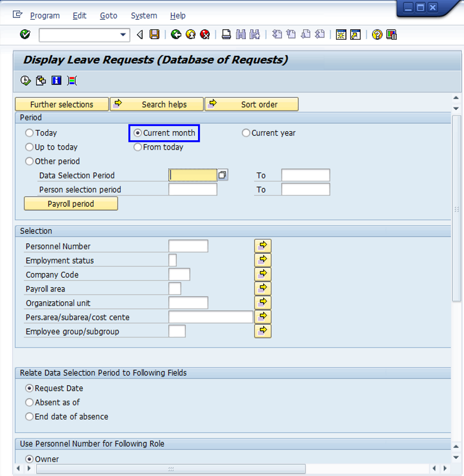Select the End date of absence radio button
464x476 pixels.
pyautogui.click(x=29, y=417)
